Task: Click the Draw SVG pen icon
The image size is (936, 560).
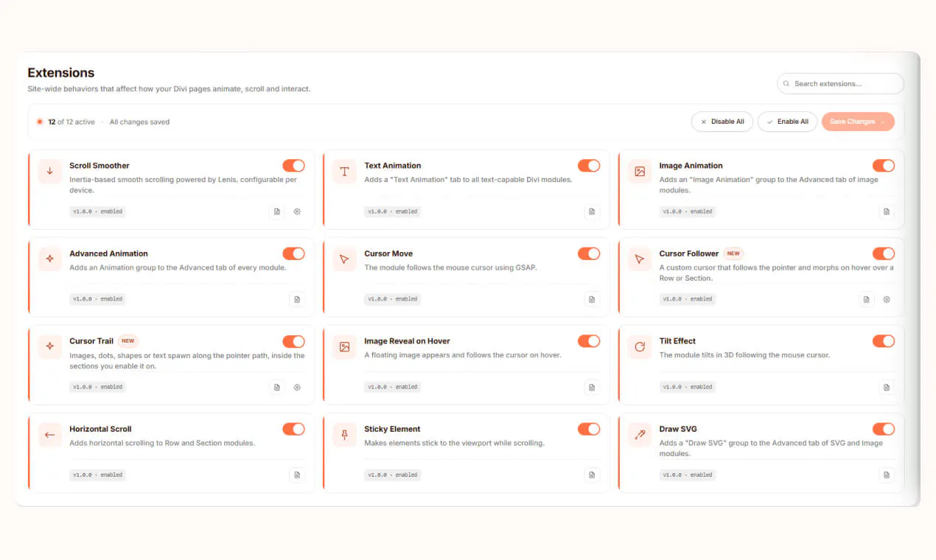Action: (640, 435)
